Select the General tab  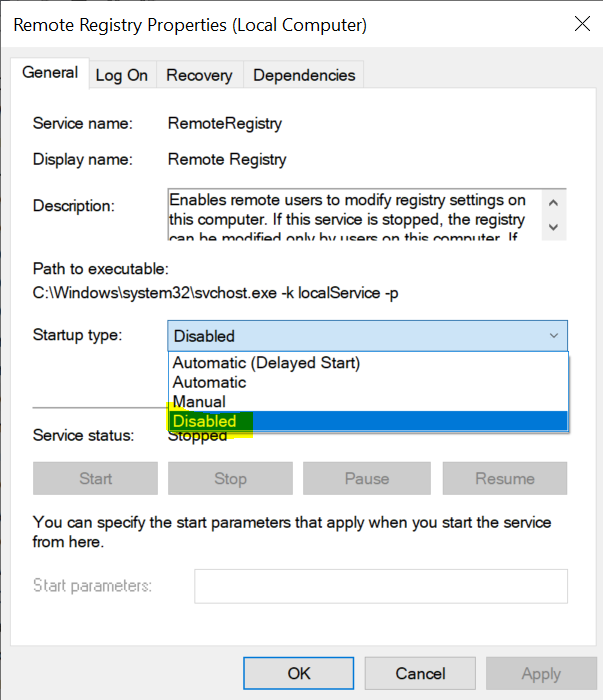pyautogui.click(x=50, y=73)
